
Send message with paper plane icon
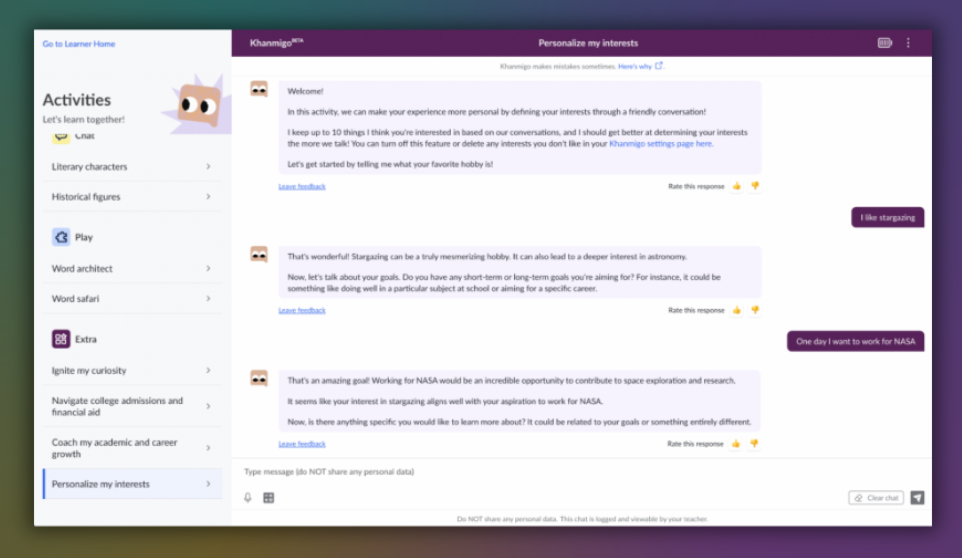[x=917, y=497]
